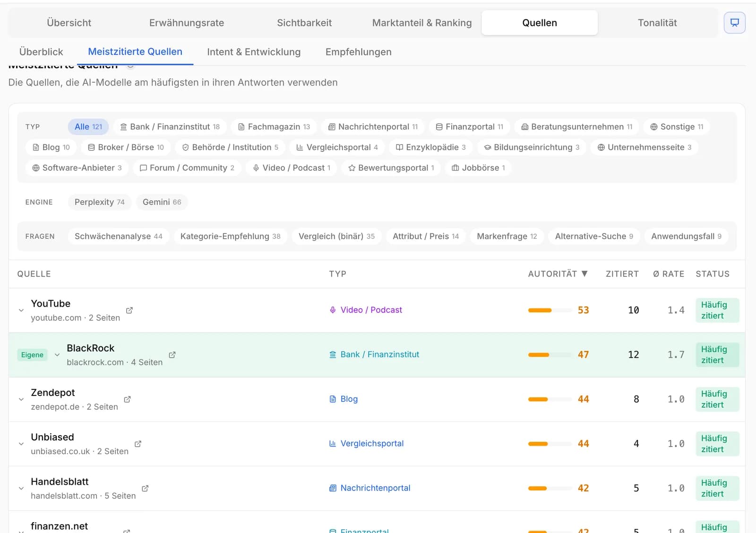Expand the Handelsblatt source row
Viewport: 756px width, 533px height.
tap(21, 488)
